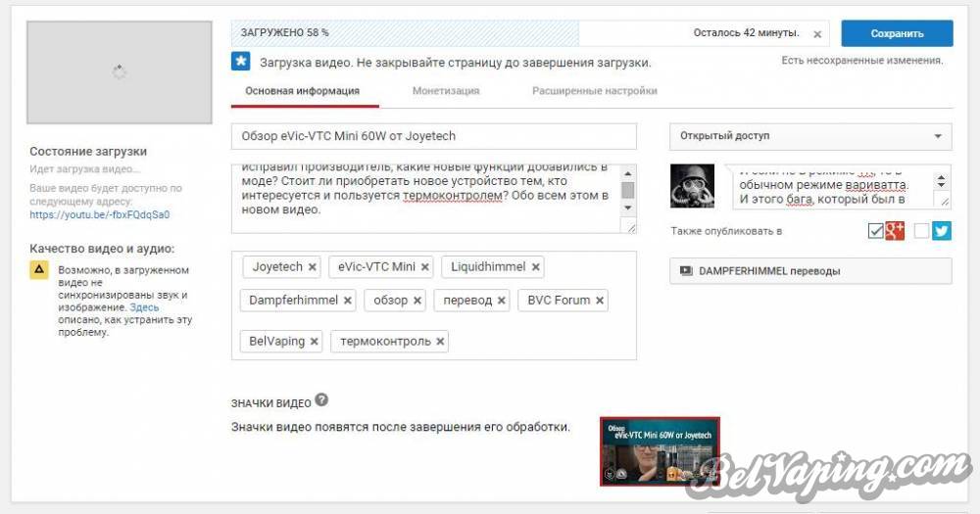
Task: Open video thumbnails help question mark
Action: click(321, 399)
